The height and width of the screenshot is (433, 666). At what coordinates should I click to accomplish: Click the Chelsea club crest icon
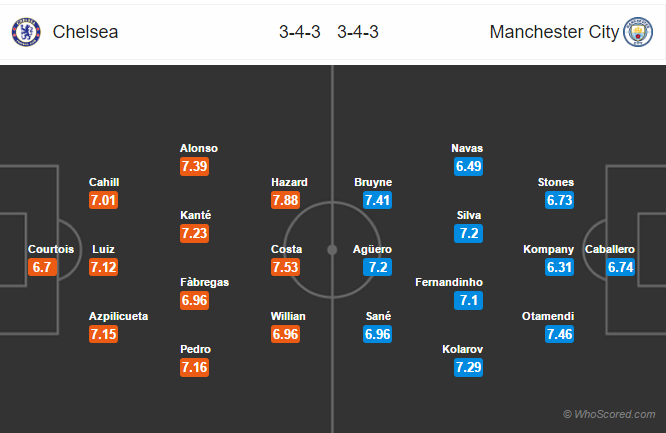26,32
